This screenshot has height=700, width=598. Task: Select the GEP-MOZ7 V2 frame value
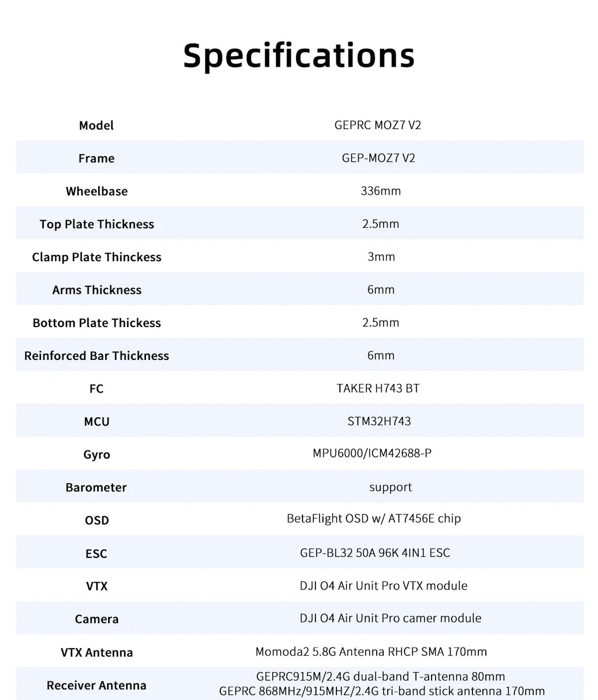tap(378, 158)
